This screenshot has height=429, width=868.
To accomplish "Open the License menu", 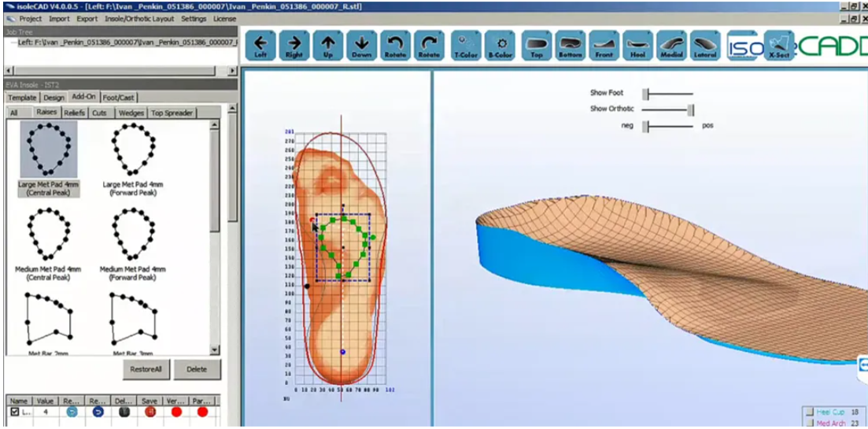I will [x=224, y=18].
